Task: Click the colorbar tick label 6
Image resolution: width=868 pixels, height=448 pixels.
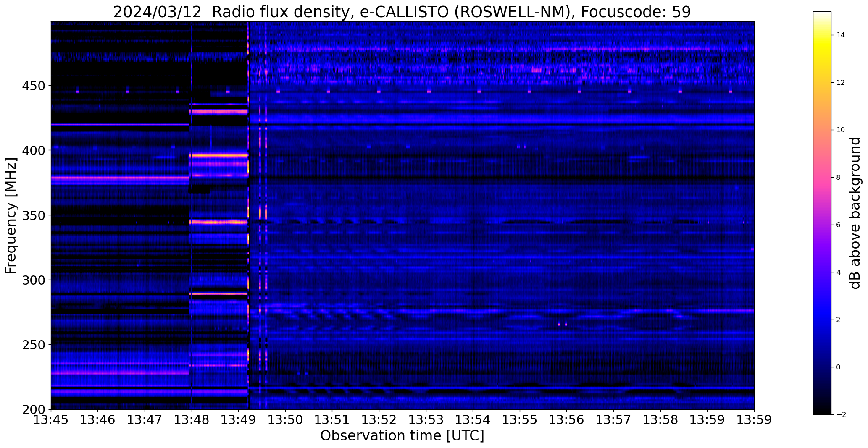Action: pyautogui.click(x=839, y=225)
